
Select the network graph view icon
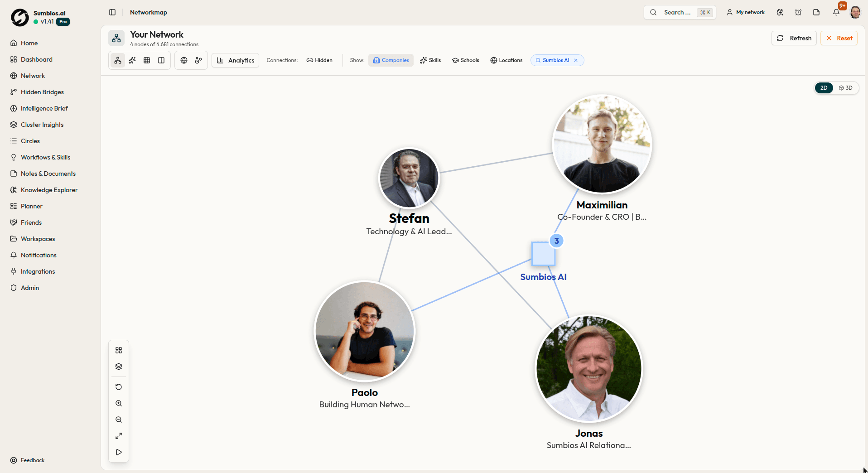(x=118, y=60)
